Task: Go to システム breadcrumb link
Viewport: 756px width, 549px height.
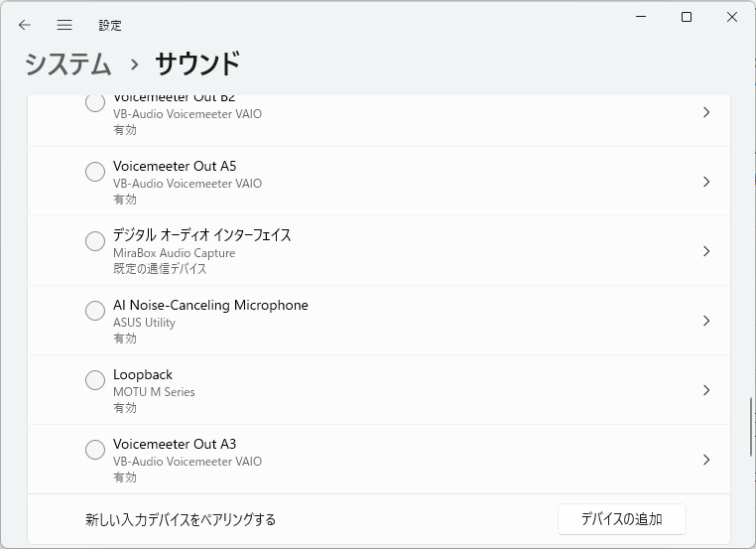Action: (x=67, y=64)
